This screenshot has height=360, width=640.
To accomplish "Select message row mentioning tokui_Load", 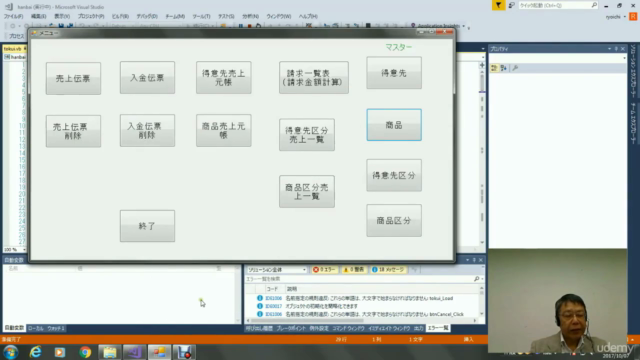I will point(363,298).
